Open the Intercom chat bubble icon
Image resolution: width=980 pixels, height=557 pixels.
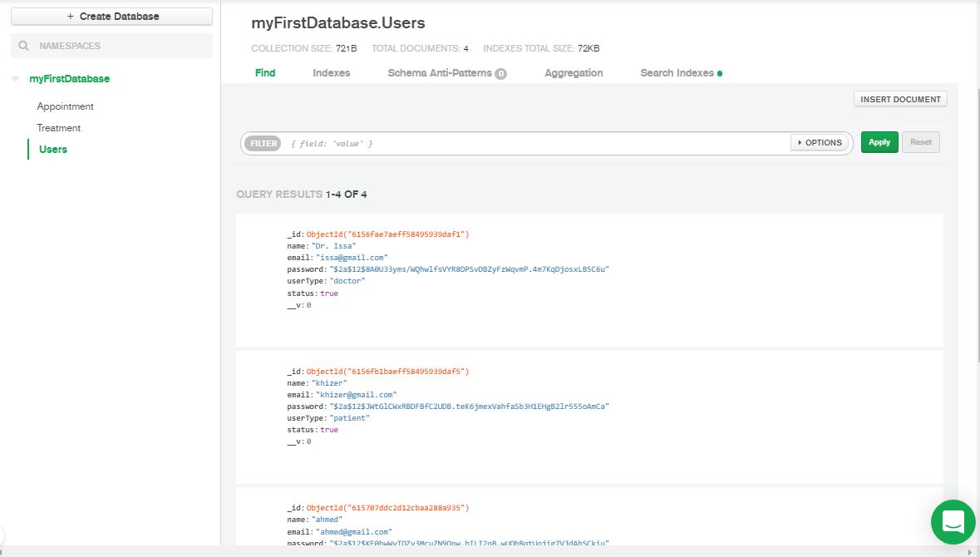[x=953, y=521]
